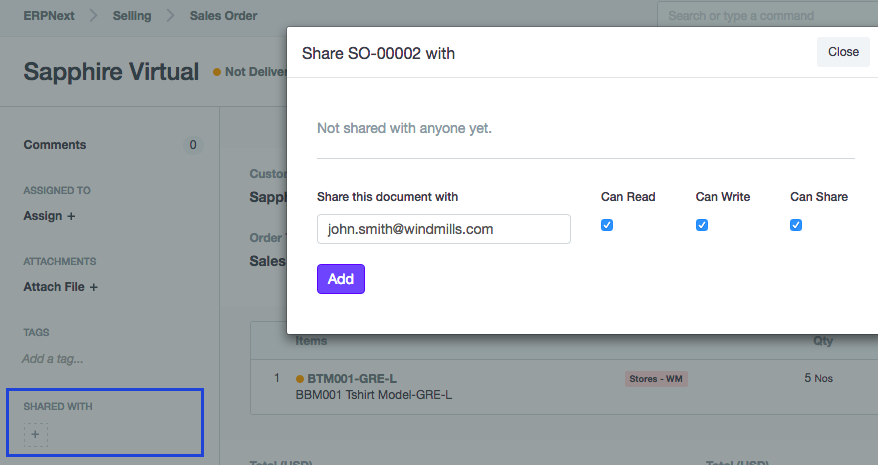Screen dimensions: 878x465
Task: Toggle the Can Read checkbox
Action: tap(607, 225)
